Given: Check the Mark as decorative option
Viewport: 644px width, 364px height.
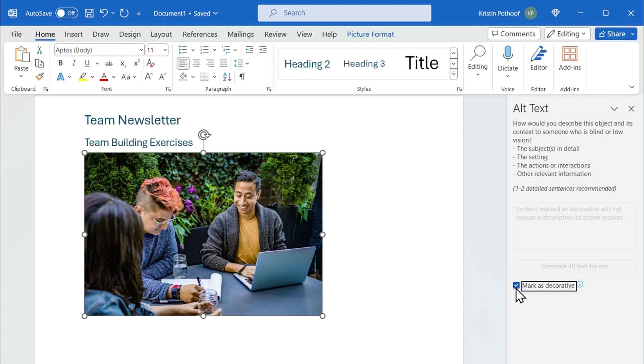Looking at the screenshot, I should 516,285.
